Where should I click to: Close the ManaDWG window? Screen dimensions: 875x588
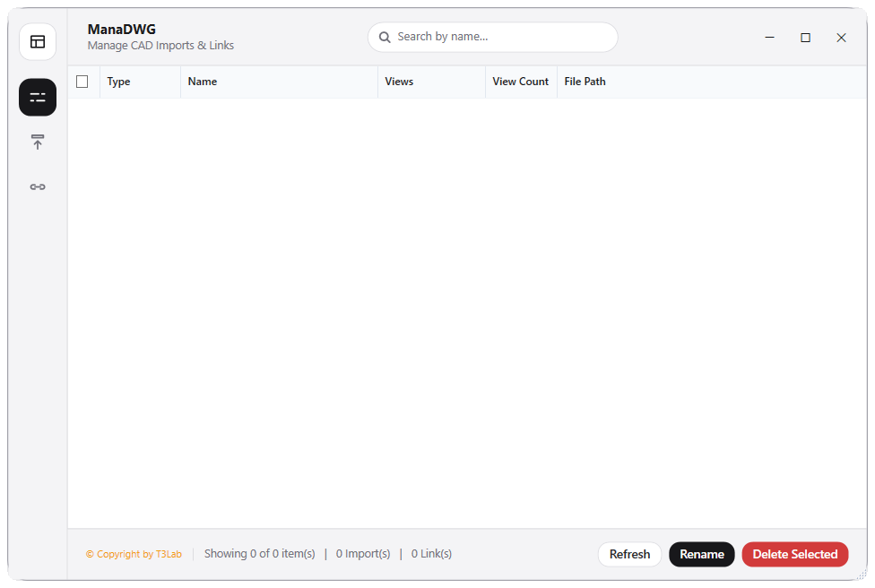point(841,38)
